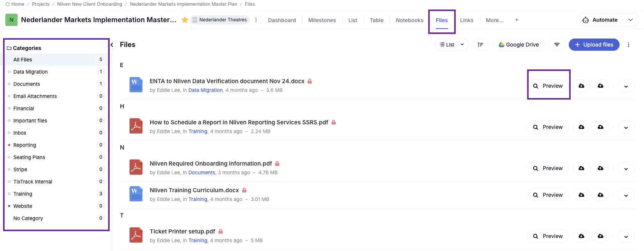Download the ENTA to Nliven Data Verification file
Screen dimensions: 644x251
pos(581,86)
